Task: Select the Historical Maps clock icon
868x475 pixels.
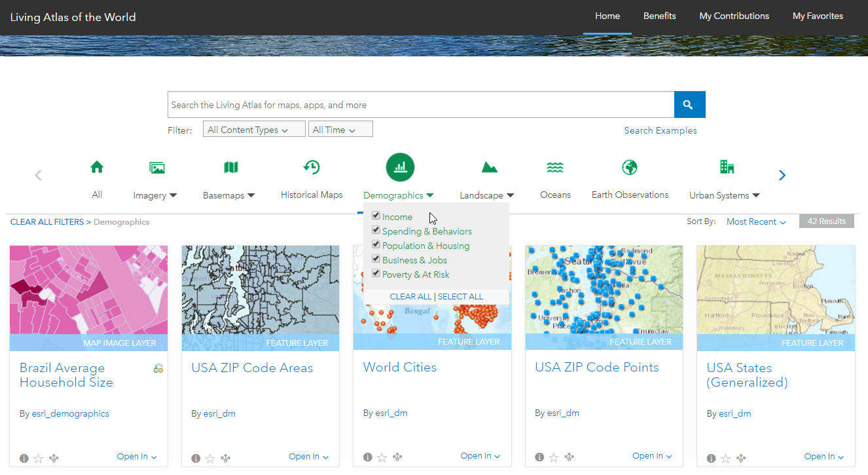Action: tap(312, 167)
